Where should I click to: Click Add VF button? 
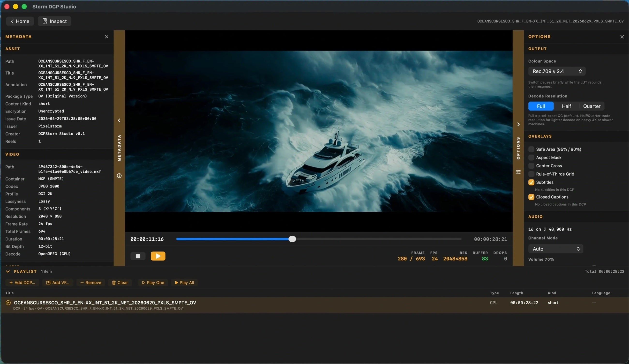(x=58, y=283)
